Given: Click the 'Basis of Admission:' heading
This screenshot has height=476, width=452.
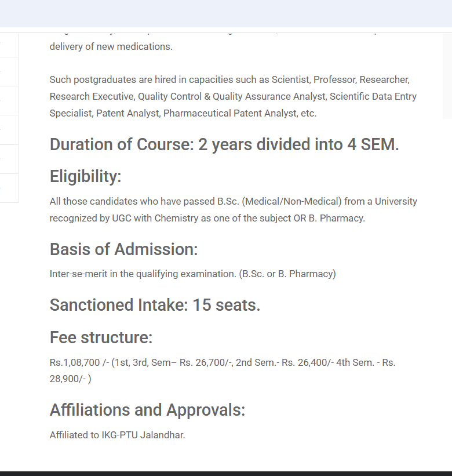Looking at the screenshot, I should 123,249.
